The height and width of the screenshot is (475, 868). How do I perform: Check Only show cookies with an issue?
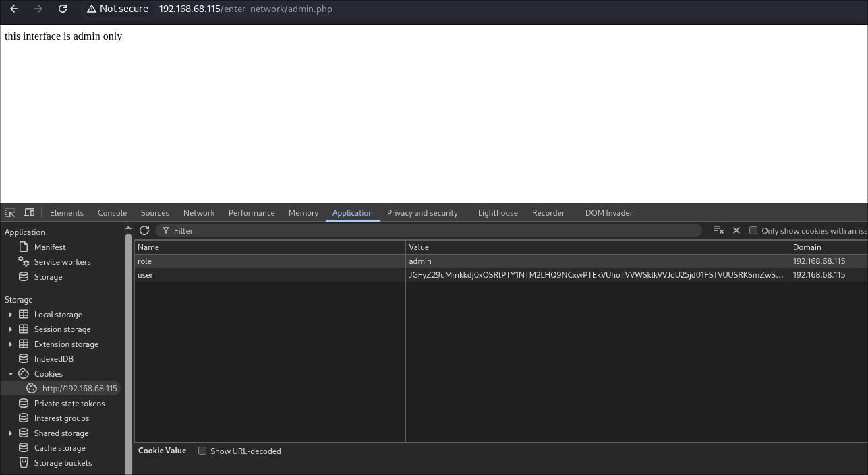click(x=753, y=230)
